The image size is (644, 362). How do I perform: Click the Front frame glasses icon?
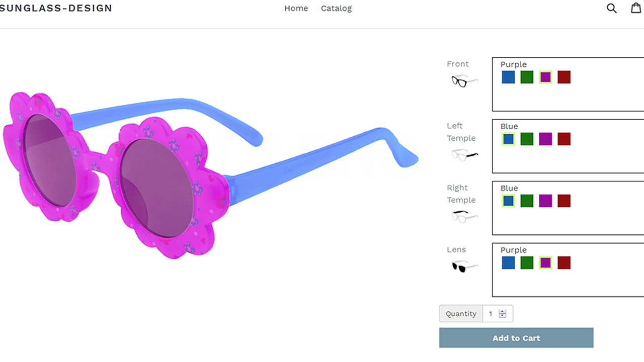tap(464, 80)
